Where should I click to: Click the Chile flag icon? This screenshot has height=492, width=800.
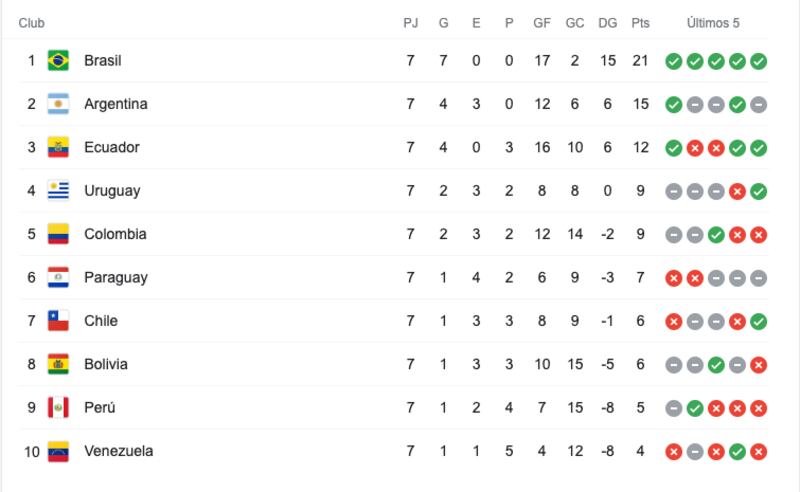pos(58,321)
